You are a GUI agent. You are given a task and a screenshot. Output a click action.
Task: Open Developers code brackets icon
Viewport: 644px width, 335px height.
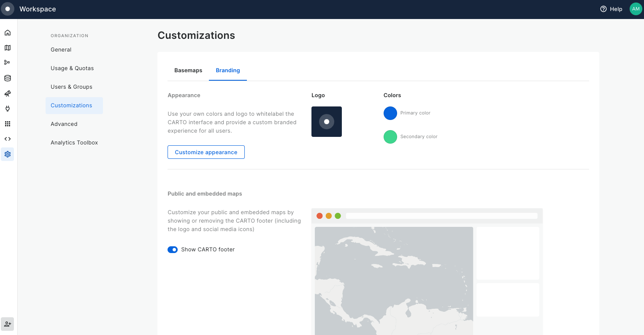[x=8, y=139]
